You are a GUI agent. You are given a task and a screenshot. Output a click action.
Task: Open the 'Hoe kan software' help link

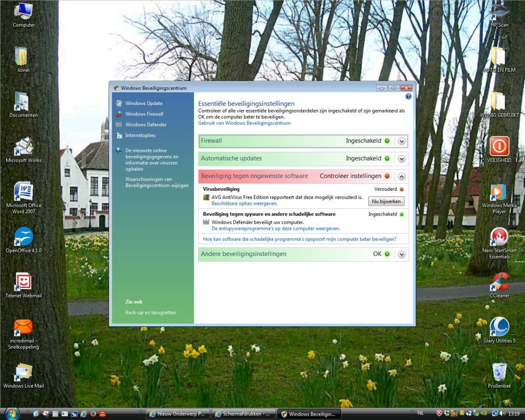(x=300, y=239)
